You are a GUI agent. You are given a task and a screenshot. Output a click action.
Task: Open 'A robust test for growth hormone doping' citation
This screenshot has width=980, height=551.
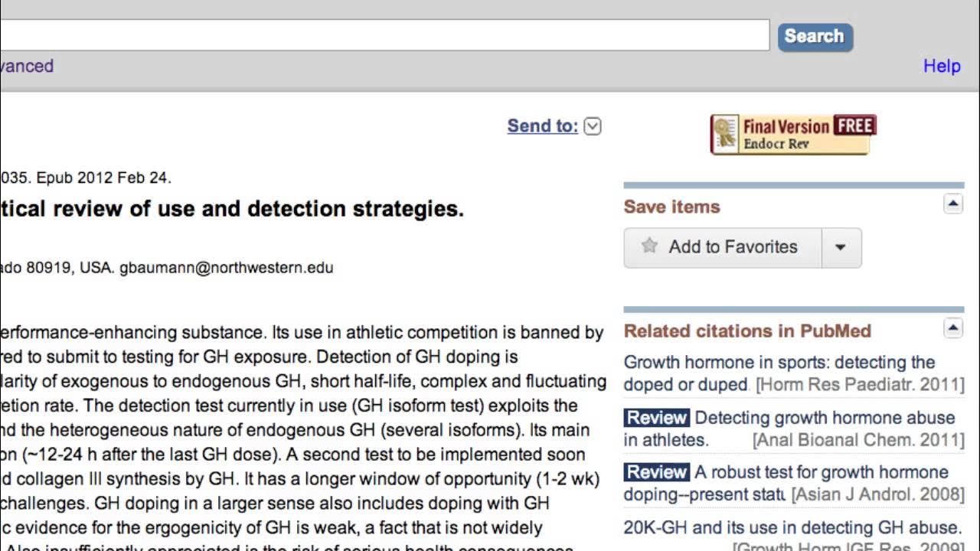click(x=821, y=472)
